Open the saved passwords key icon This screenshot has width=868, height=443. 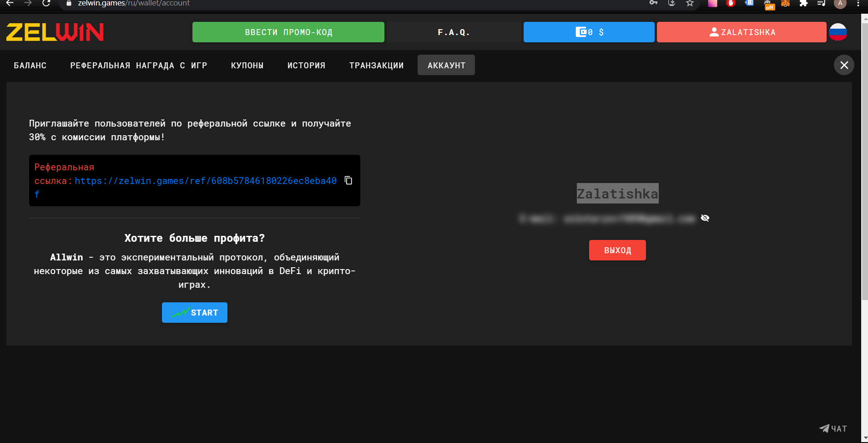[653, 3]
